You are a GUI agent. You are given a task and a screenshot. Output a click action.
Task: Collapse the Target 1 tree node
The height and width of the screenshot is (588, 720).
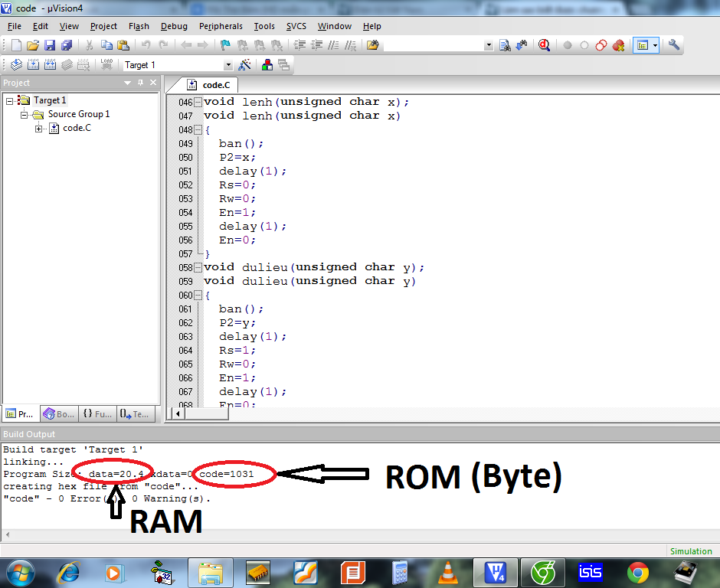(x=10, y=100)
